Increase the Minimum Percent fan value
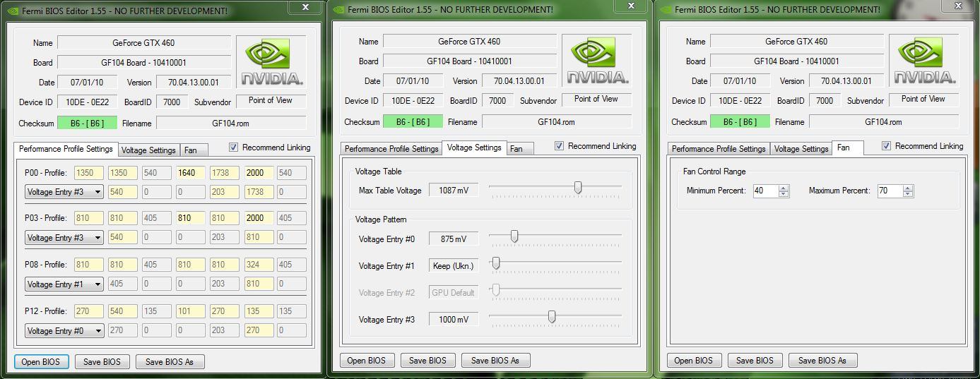980x379 pixels. click(783, 188)
